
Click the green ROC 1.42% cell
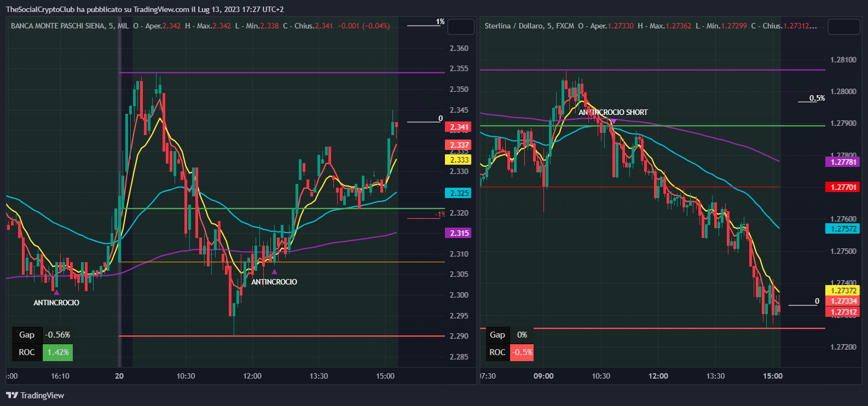(57, 352)
